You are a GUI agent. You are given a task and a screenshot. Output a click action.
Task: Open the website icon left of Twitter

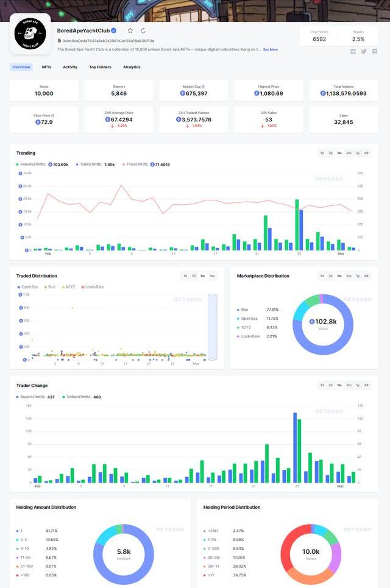(x=353, y=51)
